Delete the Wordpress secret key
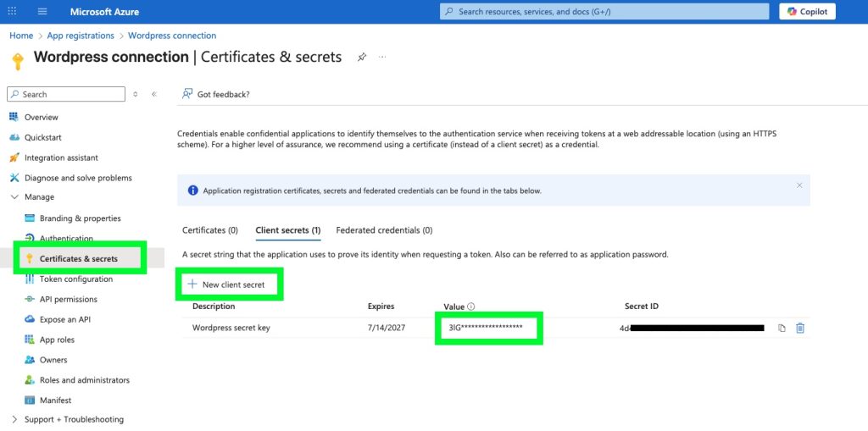 point(800,328)
